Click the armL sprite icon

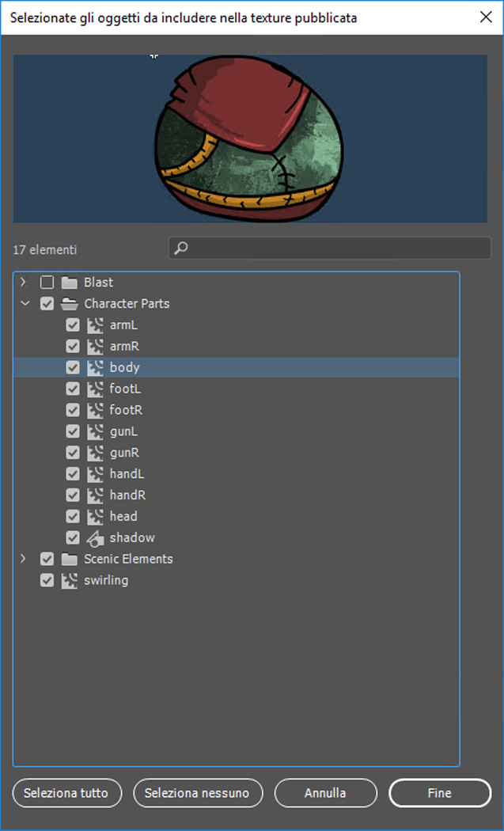point(95,324)
